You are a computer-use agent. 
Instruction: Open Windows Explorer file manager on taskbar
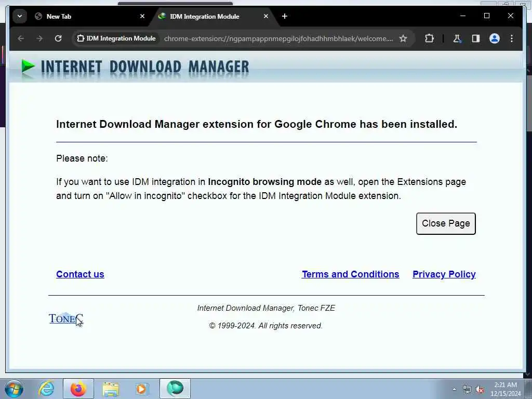click(111, 389)
